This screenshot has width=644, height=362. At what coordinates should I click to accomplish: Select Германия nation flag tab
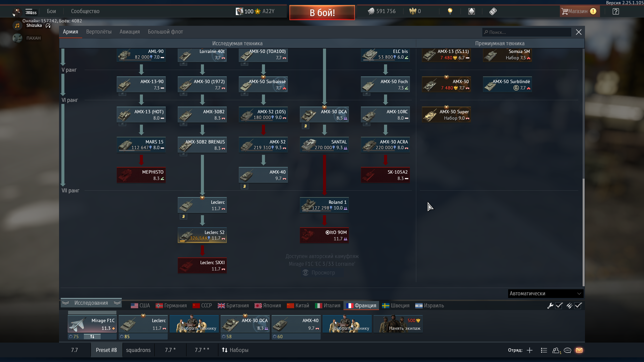click(x=171, y=306)
